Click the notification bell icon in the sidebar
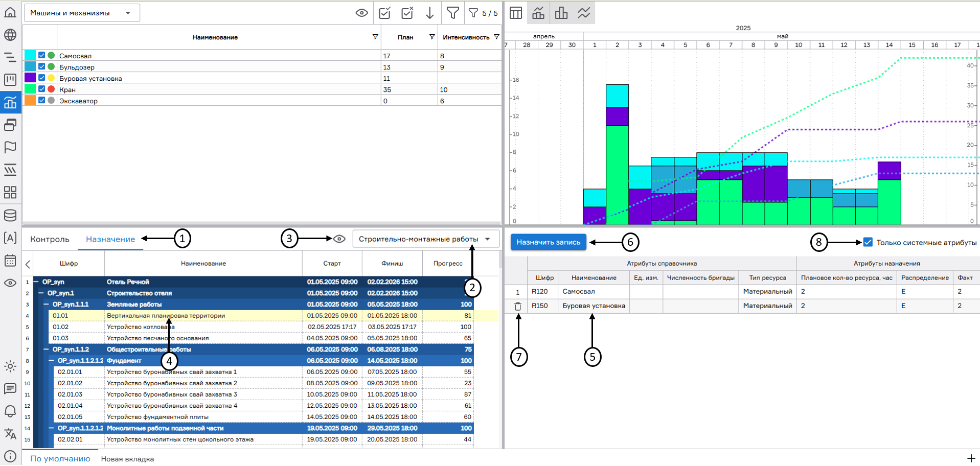The image size is (980, 466). tap(10, 411)
